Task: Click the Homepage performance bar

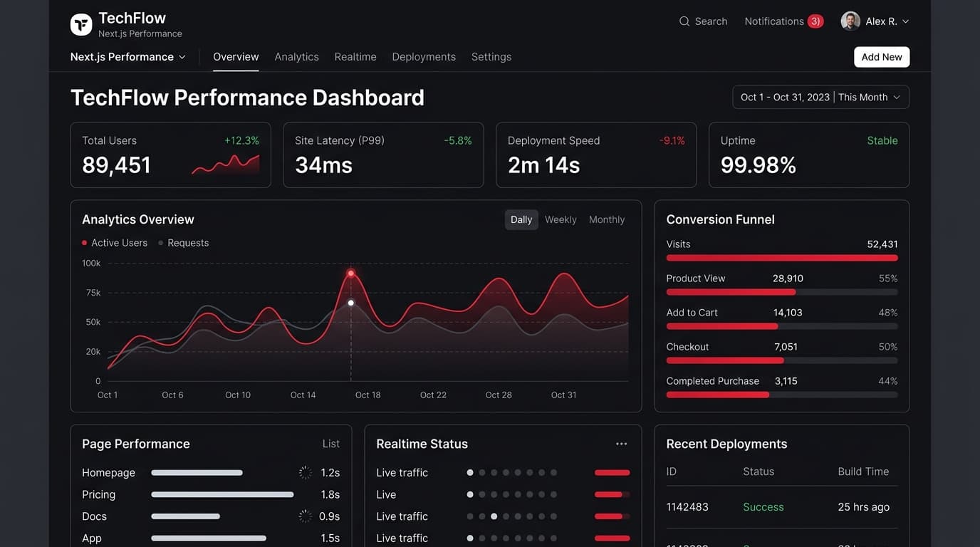Action: coord(197,472)
